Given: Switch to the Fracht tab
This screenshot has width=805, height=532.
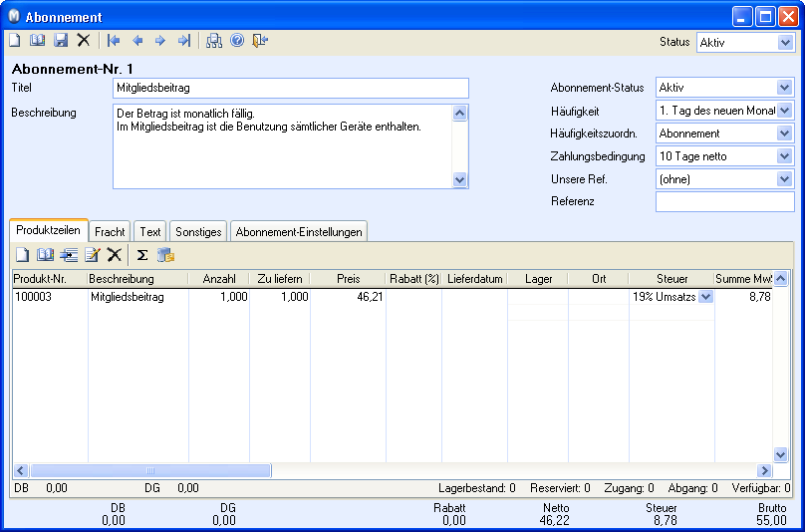Looking at the screenshot, I should pyautogui.click(x=110, y=231).
